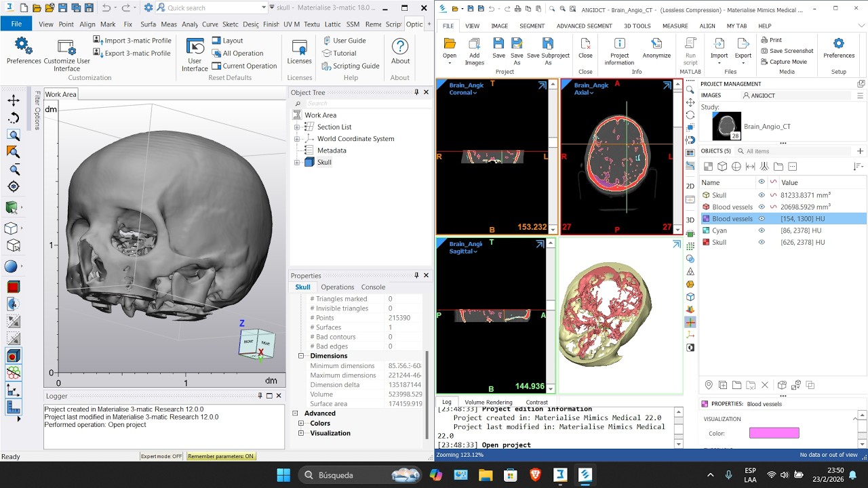868x488 pixels.
Task: Click Add Images icon in Mimics ribbon
Action: point(475,50)
